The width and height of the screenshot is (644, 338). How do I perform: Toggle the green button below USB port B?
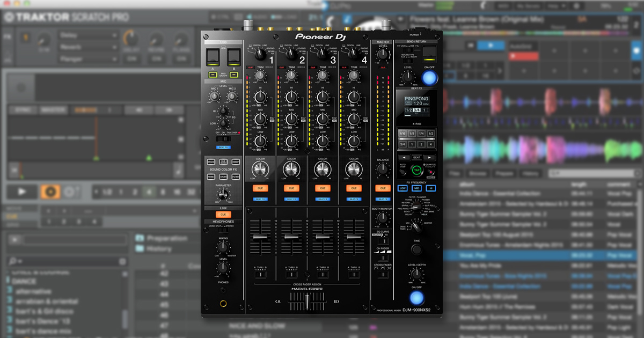233,75
